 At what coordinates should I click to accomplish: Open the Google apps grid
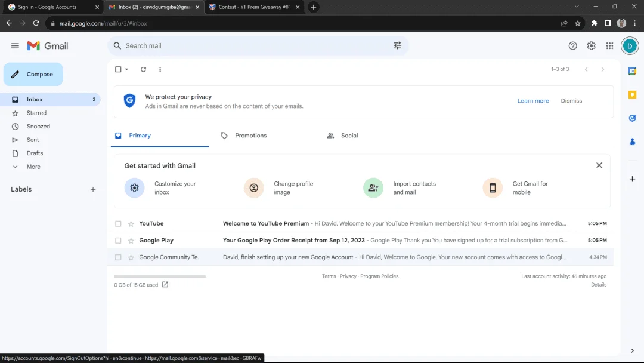point(609,45)
